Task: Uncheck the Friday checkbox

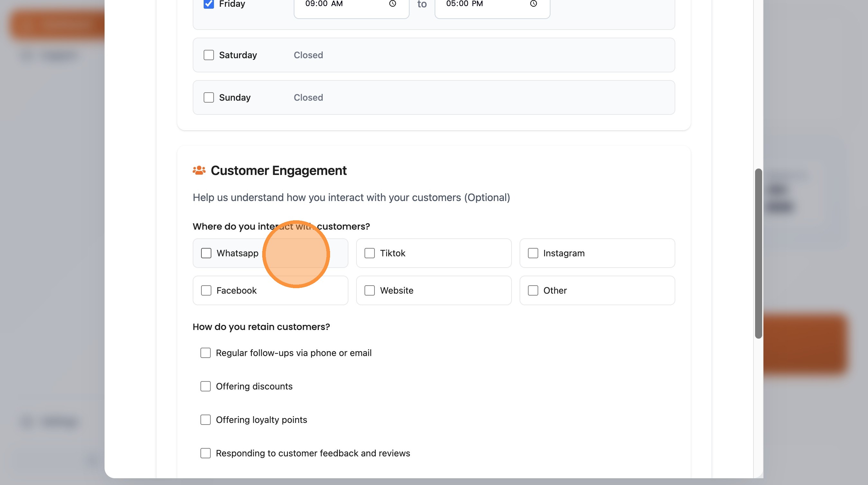Action: pos(208,3)
